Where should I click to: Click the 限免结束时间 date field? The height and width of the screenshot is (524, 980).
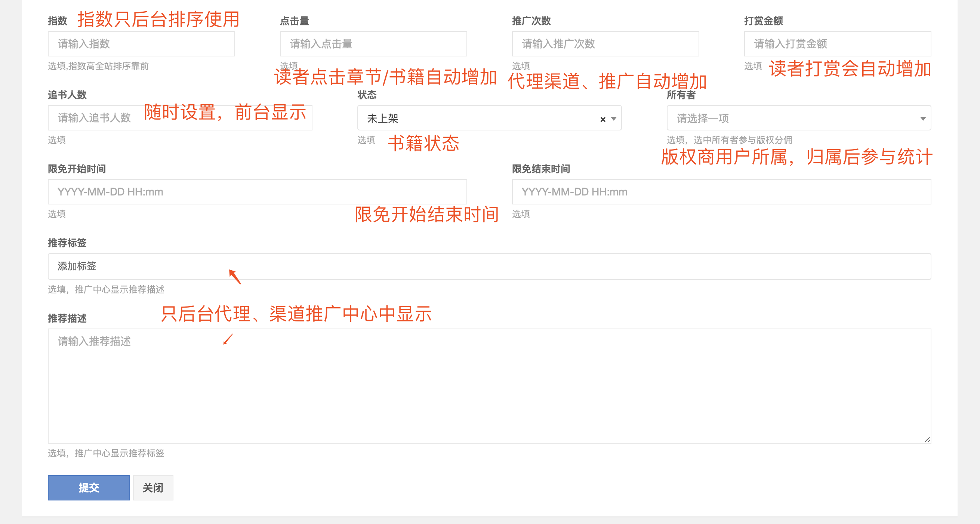(x=721, y=192)
